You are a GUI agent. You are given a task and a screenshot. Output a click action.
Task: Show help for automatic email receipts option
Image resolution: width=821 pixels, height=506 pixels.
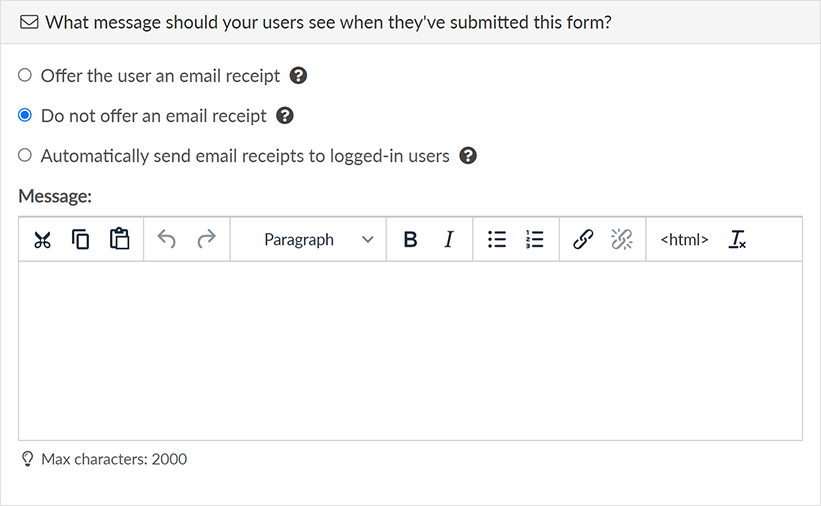click(467, 156)
